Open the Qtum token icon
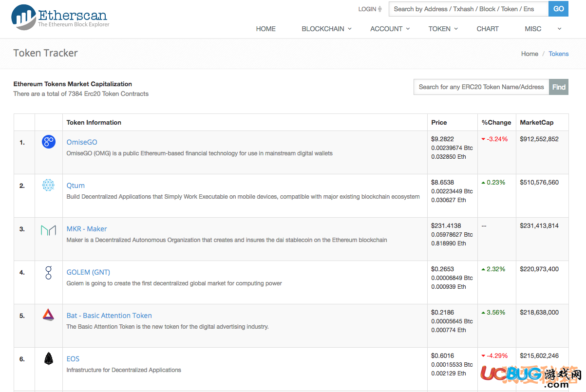The width and height of the screenshot is (586, 392). click(x=48, y=185)
